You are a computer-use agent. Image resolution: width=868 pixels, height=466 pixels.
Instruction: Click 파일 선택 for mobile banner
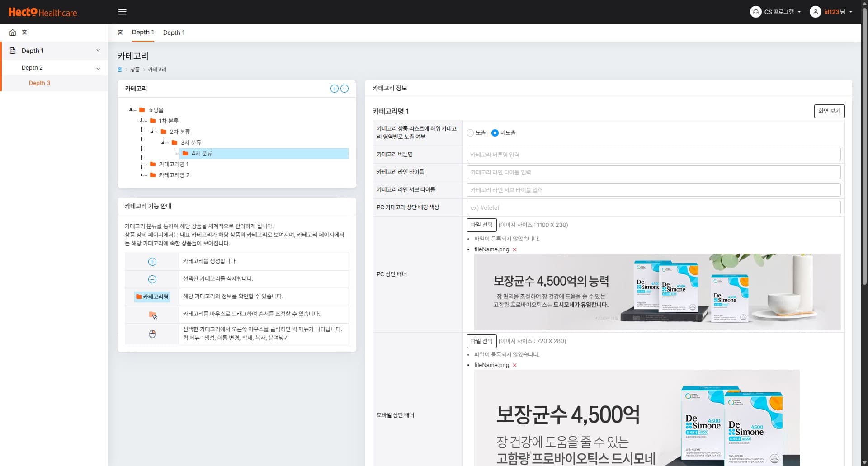pos(481,341)
